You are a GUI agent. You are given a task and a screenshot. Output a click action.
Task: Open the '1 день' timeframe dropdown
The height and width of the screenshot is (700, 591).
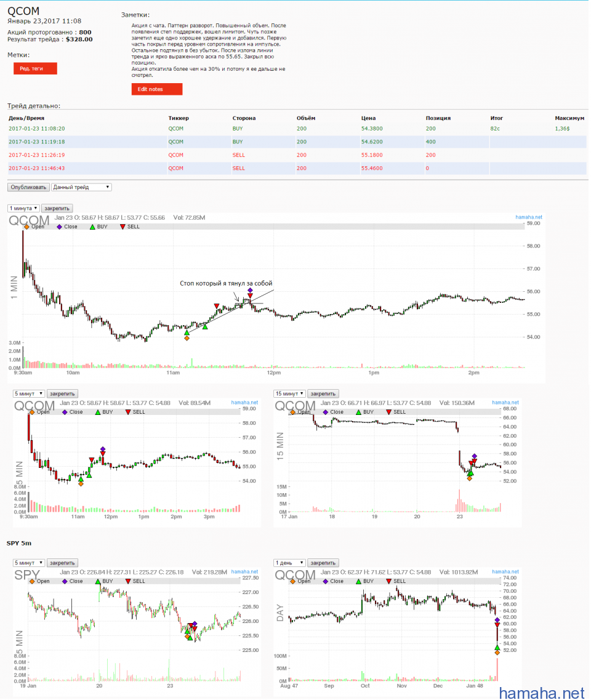click(x=289, y=563)
